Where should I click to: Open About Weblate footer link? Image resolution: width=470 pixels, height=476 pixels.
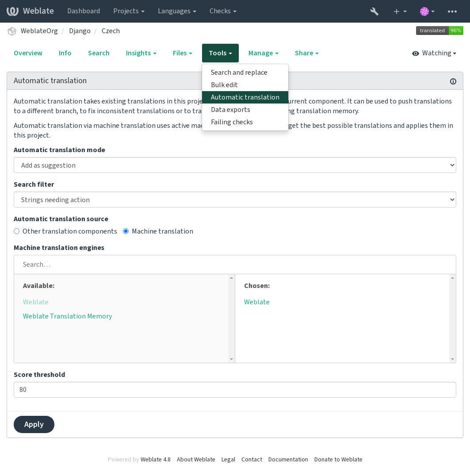click(x=196, y=460)
